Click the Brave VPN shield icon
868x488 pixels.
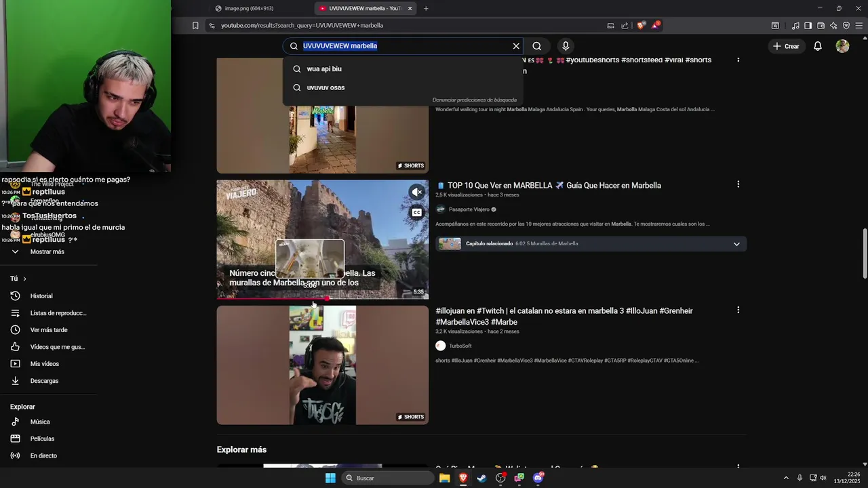click(x=846, y=26)
